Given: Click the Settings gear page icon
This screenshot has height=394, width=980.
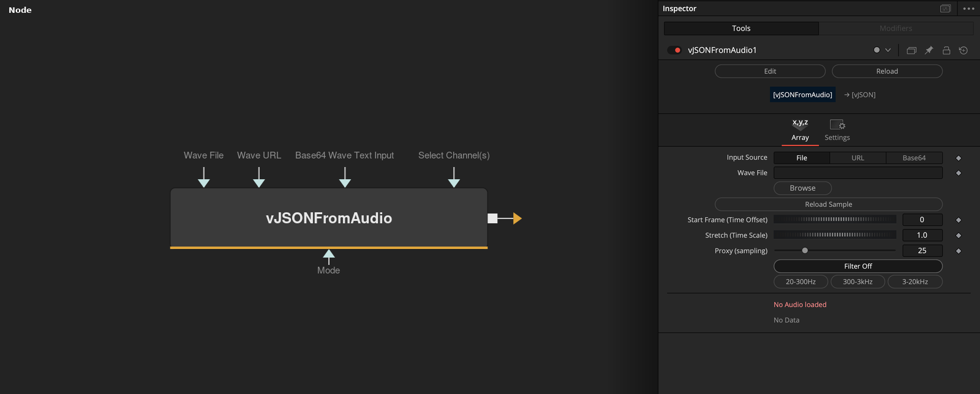Looking at the screenshot, I should (x=837, y=125).
